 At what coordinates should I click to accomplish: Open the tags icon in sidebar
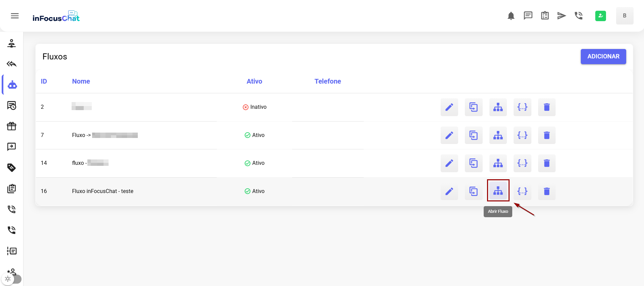(x=12, y=168)
